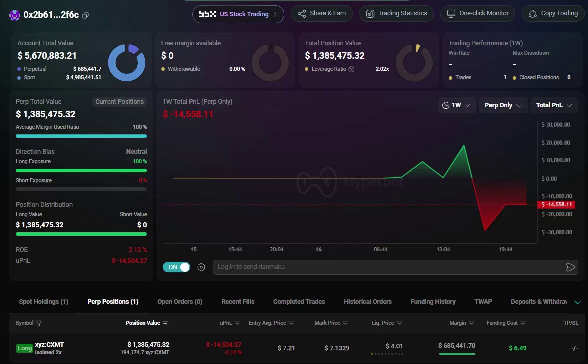
Task: Open the Open Orders tab
Action: 180,302
